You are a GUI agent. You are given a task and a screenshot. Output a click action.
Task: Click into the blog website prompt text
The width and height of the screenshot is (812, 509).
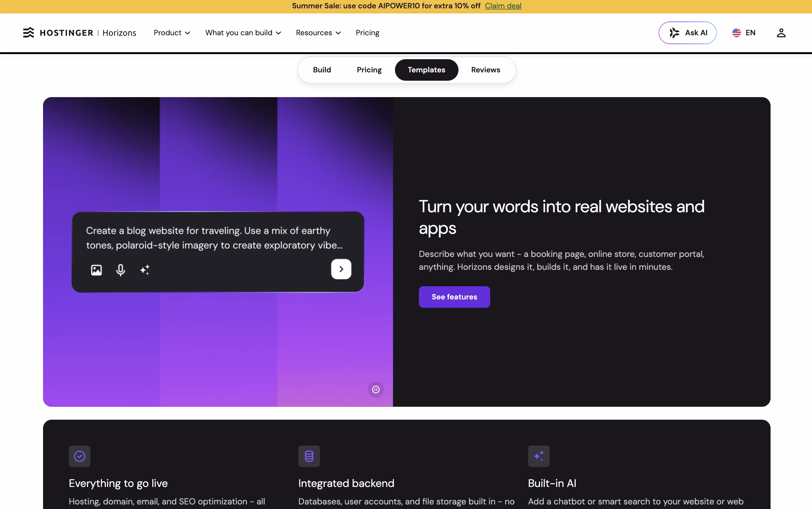coord(214,238)
